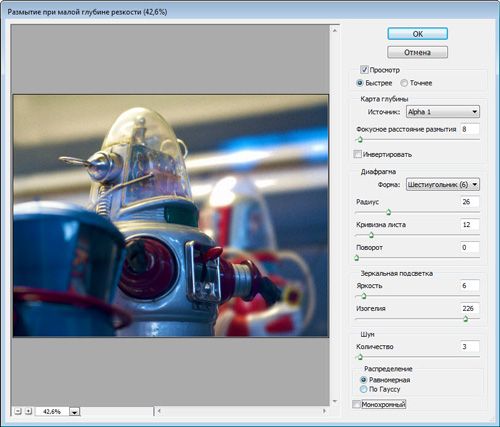Click the robot preview image

click(x=171, y=216)
